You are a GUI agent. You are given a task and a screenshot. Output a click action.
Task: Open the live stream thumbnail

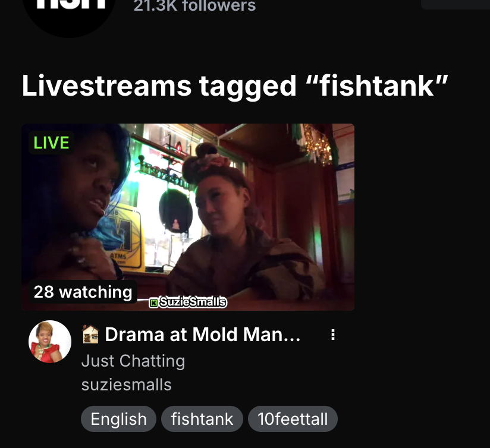pyautogui.click(x=188, y=217)
